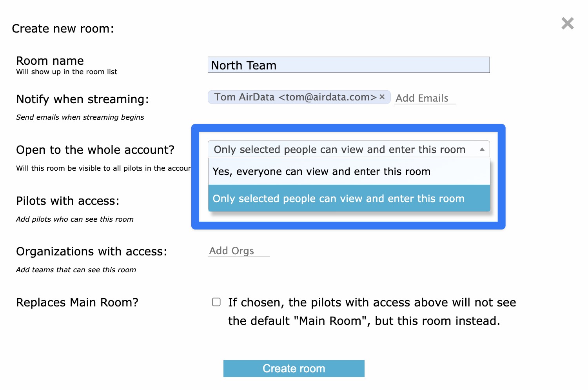Screen dimensions: 588x390
Task: Click the Replaces Main Room? label
Action: coord(77,303)
